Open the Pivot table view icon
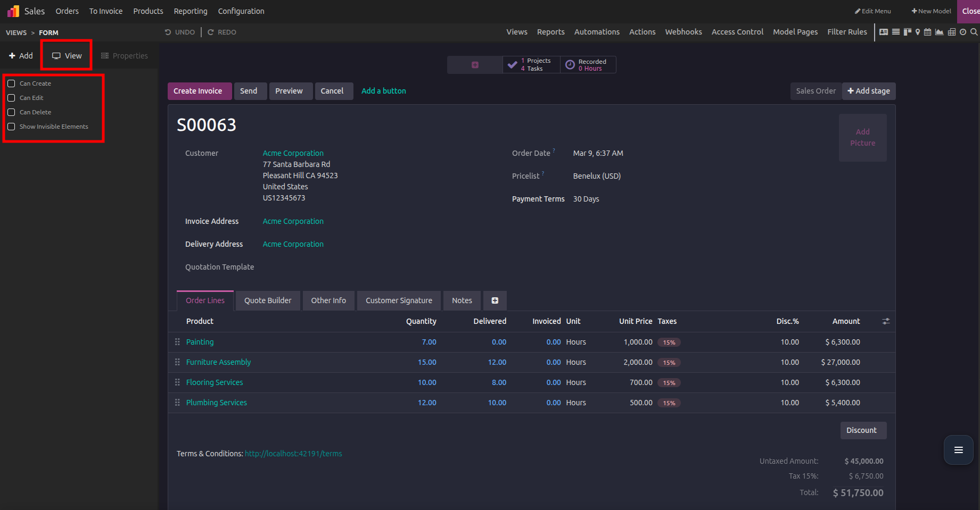 (952, 32)
